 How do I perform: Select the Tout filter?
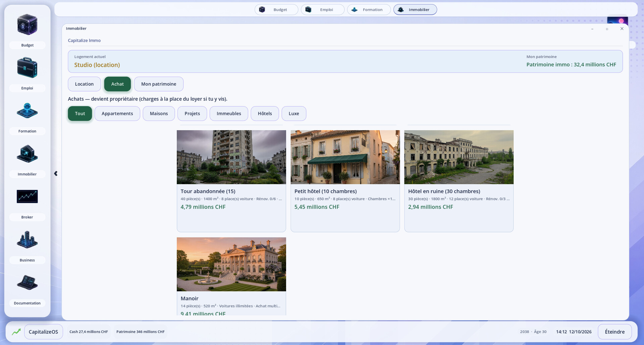(x=80, y=114)
